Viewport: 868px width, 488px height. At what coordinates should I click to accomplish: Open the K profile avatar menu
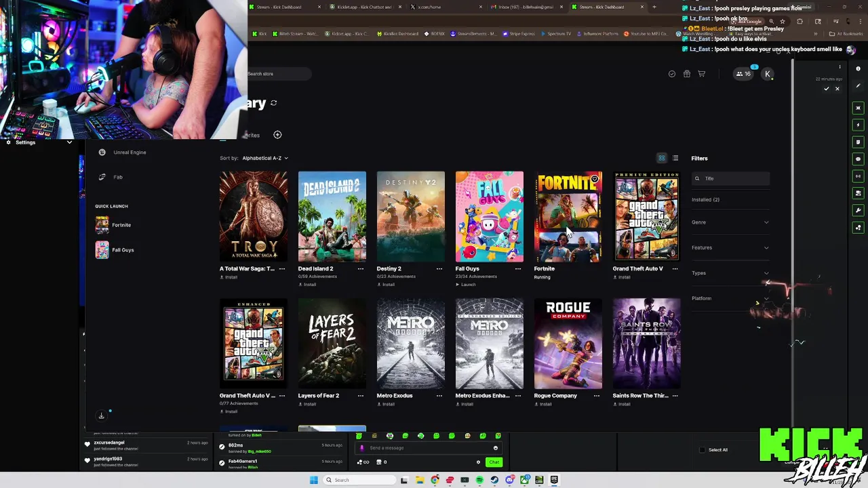[768, 74]
